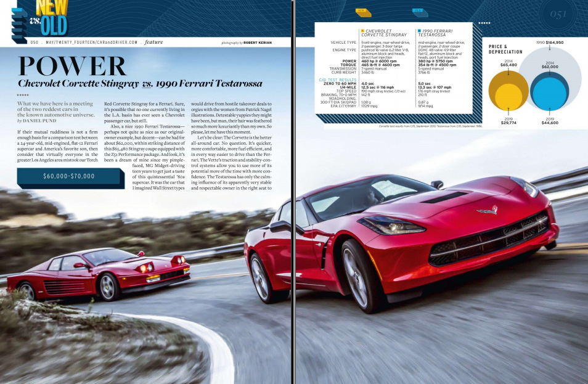The image size is (588, 384).
Task: Click the page number 050
Action: pos(35,43)
